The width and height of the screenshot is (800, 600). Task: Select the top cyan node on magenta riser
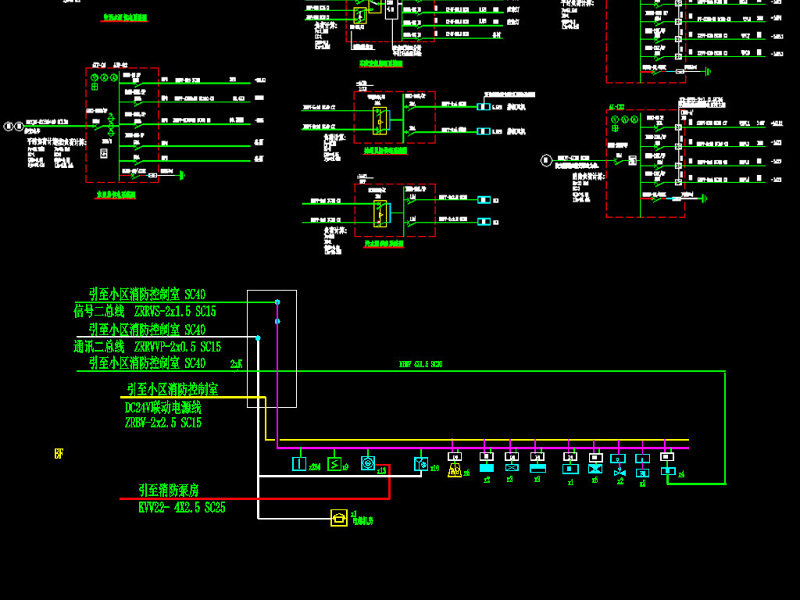(x=278, y=302)
